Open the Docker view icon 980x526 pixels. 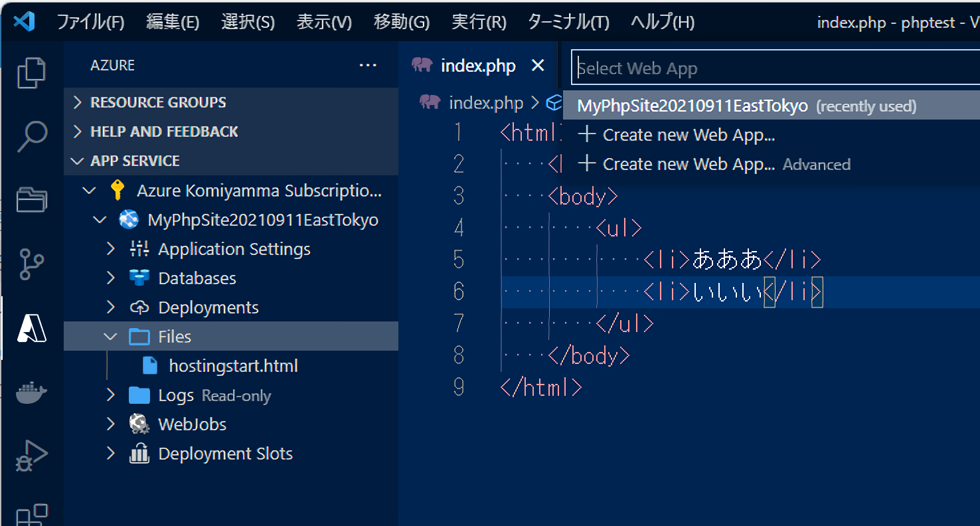tap(32, 392)
